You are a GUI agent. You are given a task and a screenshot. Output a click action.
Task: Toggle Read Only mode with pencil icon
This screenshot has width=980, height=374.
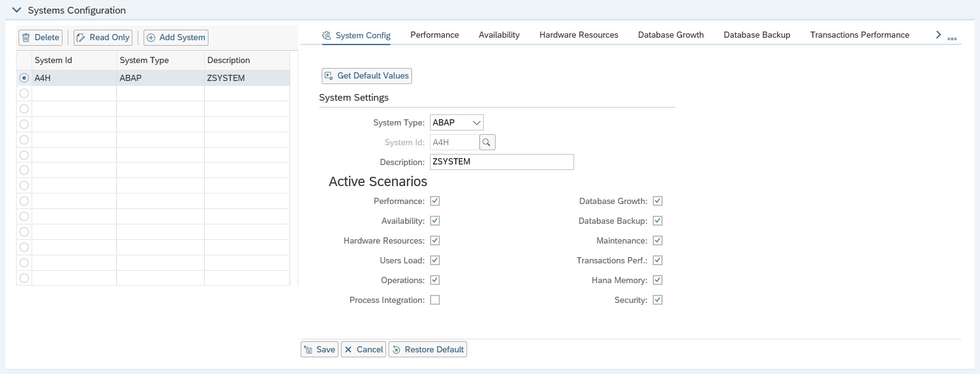tap(103, 38)
